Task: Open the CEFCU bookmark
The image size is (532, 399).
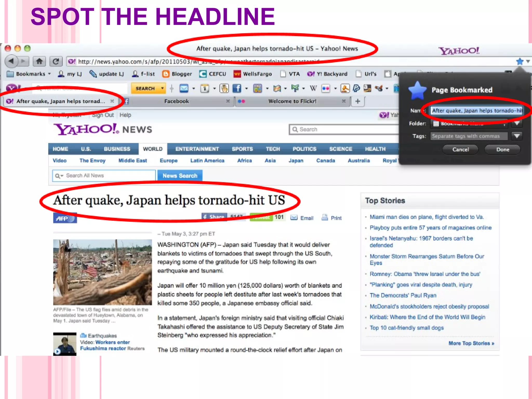Action: point(212,74)
